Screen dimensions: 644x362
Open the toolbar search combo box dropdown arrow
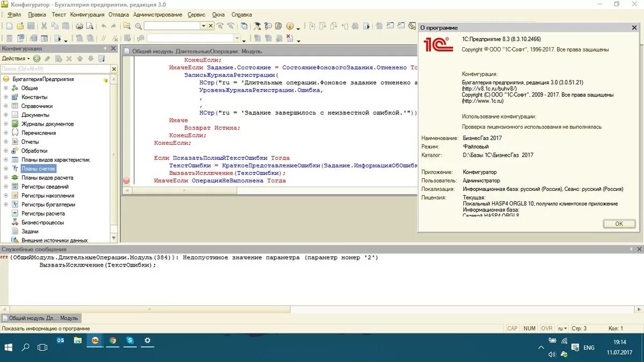coord(203,26)
